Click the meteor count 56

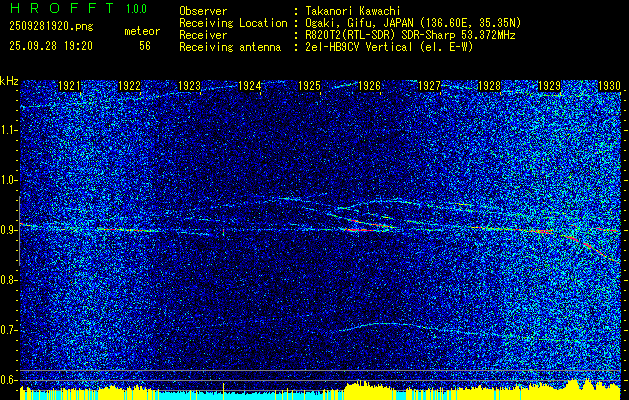point(145,46)
